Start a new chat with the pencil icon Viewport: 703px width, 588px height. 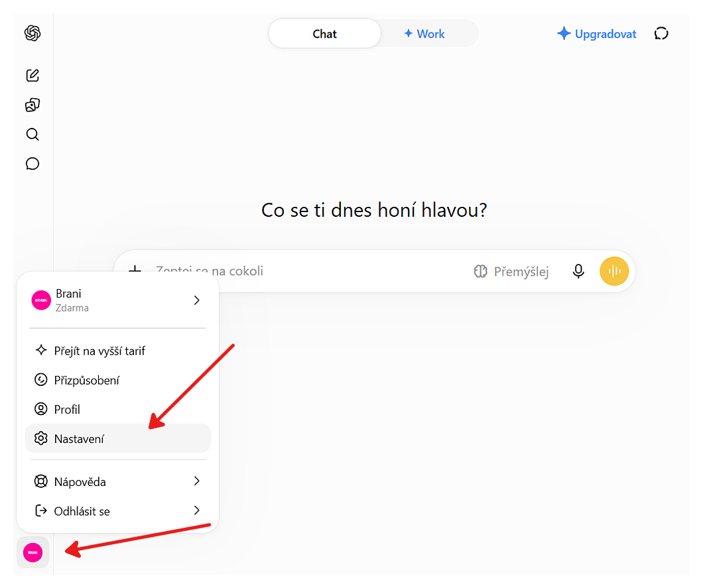32,76
